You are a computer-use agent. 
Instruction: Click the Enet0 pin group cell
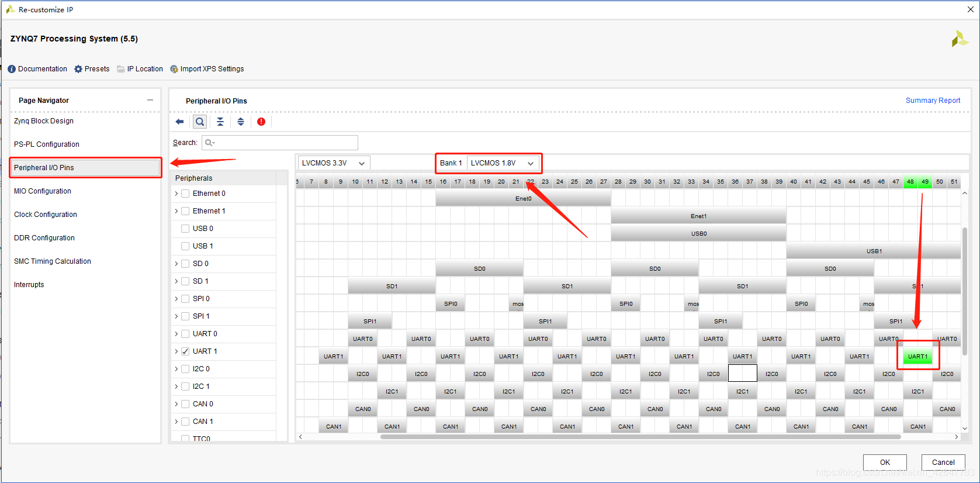pos(523,199)
